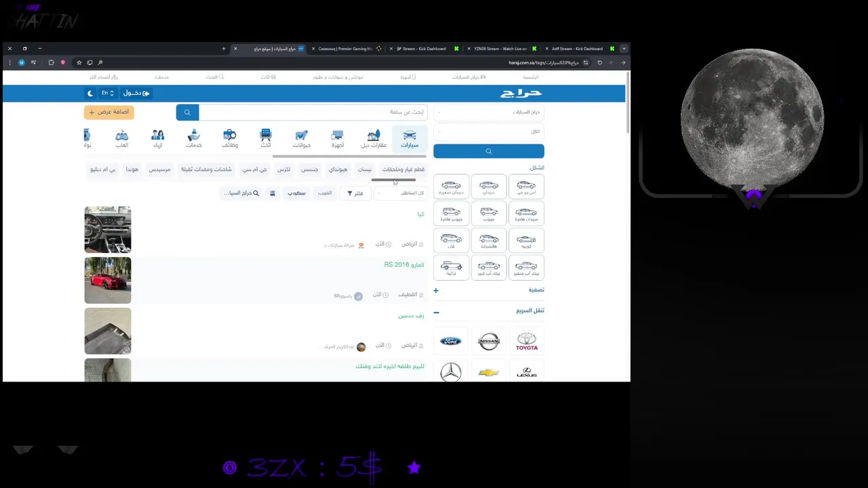868x488 pixels.
Task: Open مواشي و حيوانات و طيور menu item
Action: [338, 77]
